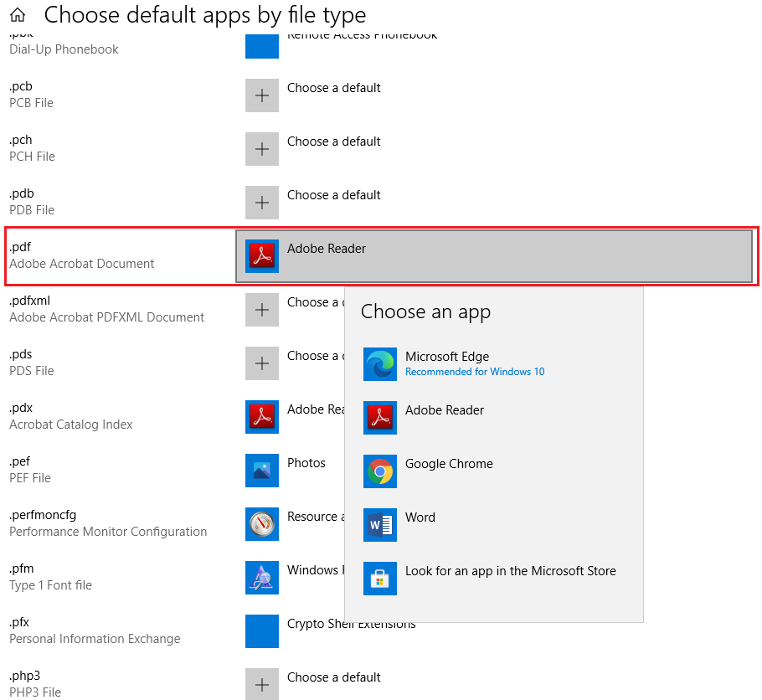
Task: Click the .pch extension label
Action: 21,140
